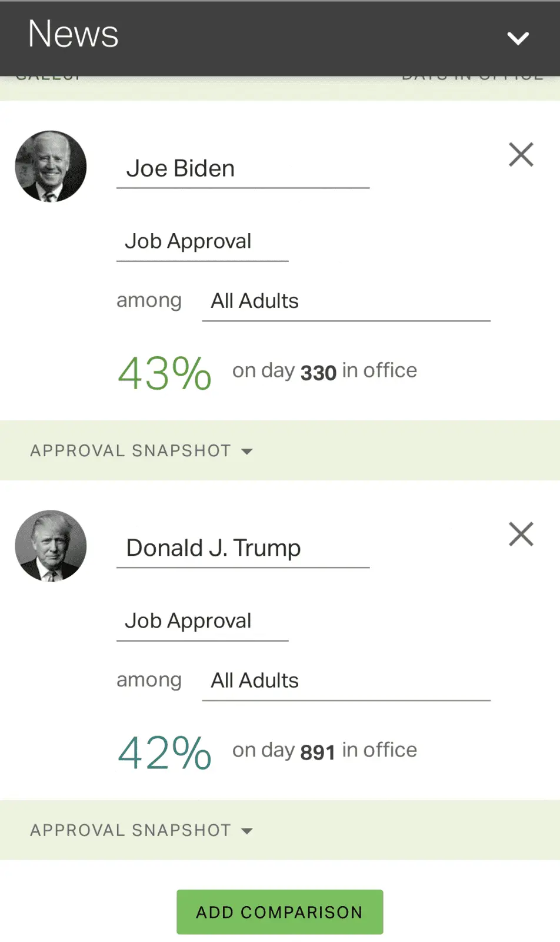The height and width of the screenshot is (942, 560).
Task: Click Biden's 43% approval figure
Action: (x=165, y=373)
